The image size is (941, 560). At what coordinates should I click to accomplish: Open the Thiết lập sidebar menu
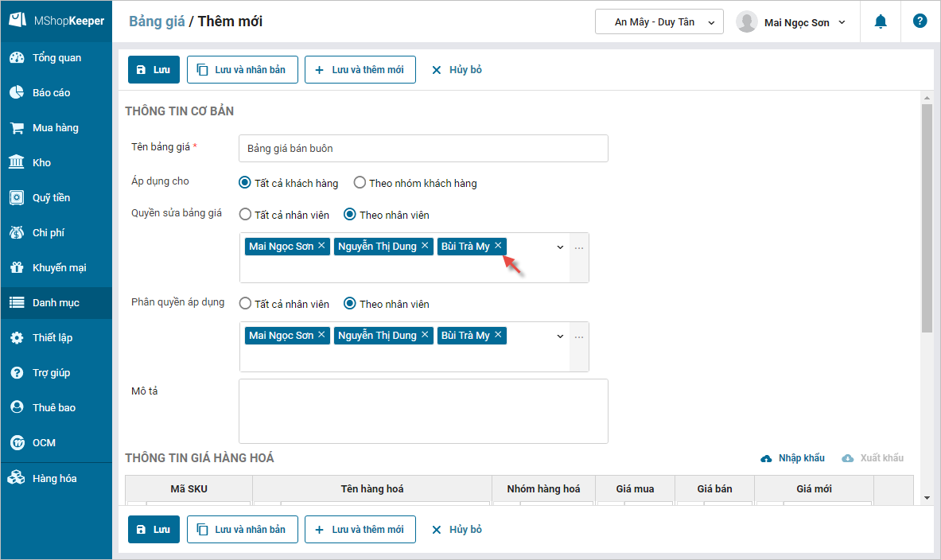click(x=52, y=338)
